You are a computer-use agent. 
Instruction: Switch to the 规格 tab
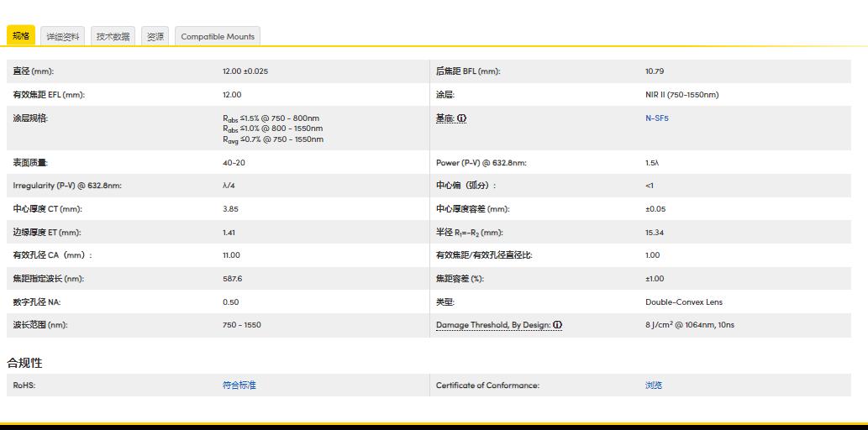click(21, 36)
